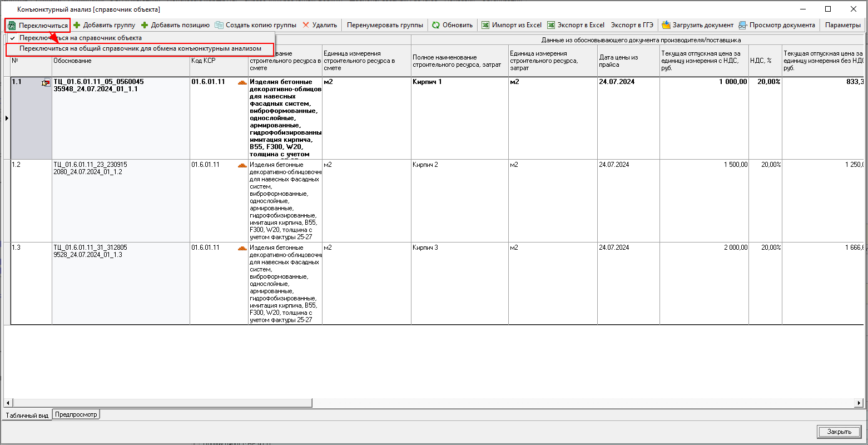Click the green Обновить refresh icon

point(436,25)
